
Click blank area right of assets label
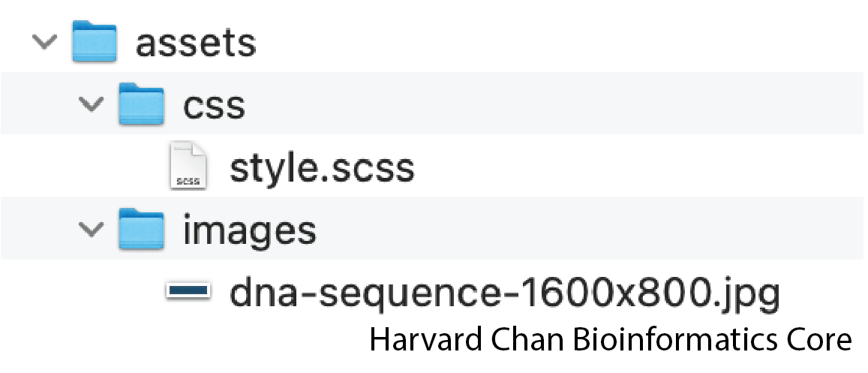pyautogui.click(x=559, y=41)
